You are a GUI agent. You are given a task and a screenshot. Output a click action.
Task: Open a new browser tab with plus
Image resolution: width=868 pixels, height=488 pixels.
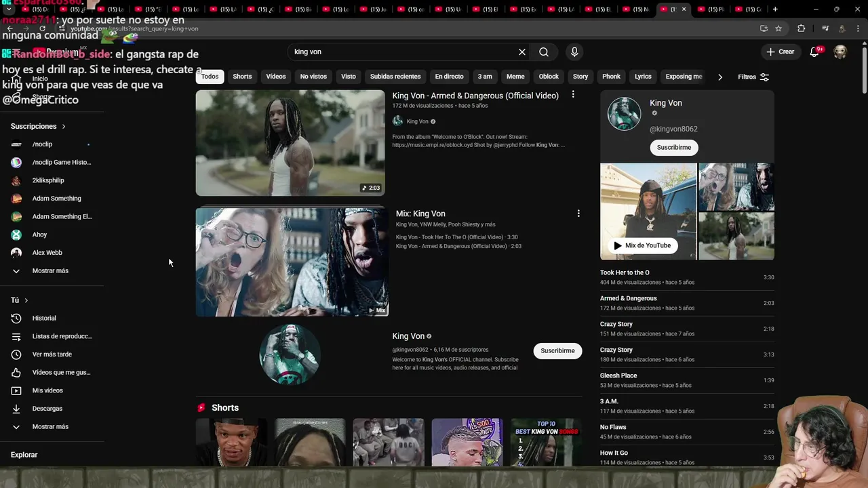click(775, 9)
